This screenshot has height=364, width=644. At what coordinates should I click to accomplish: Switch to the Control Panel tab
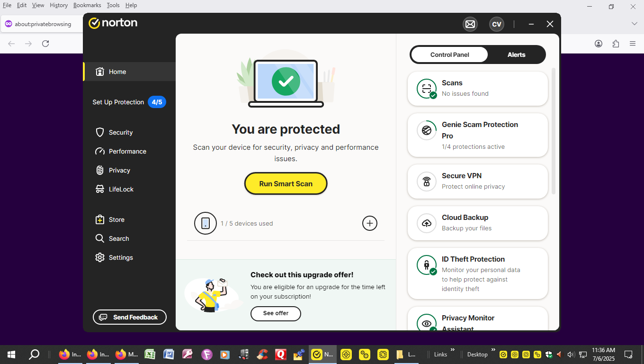pos(449,55)
